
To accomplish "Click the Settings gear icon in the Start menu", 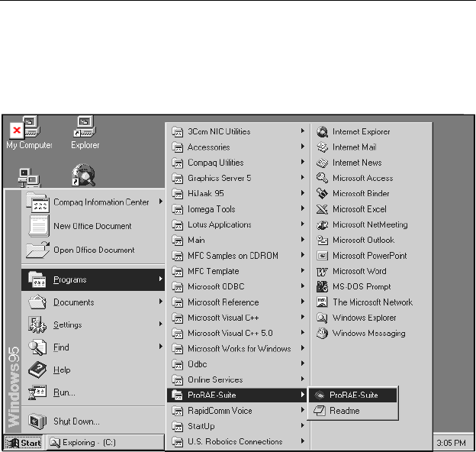I will click(x=37, y=324).
